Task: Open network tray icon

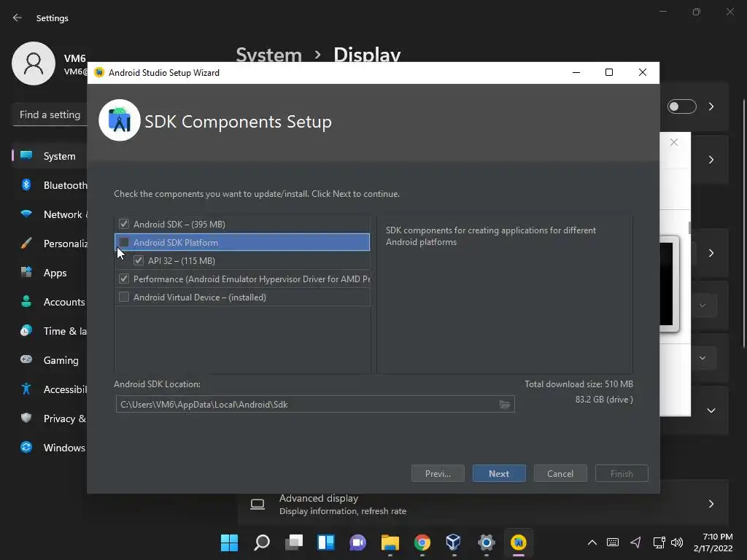Action: (659, 542)
